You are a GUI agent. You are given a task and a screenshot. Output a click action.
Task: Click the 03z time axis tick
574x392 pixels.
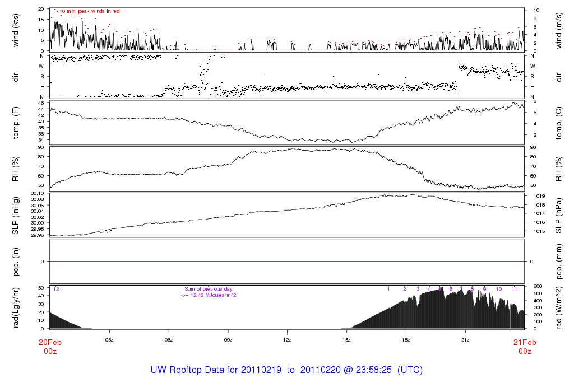click(x=109, y=339)
